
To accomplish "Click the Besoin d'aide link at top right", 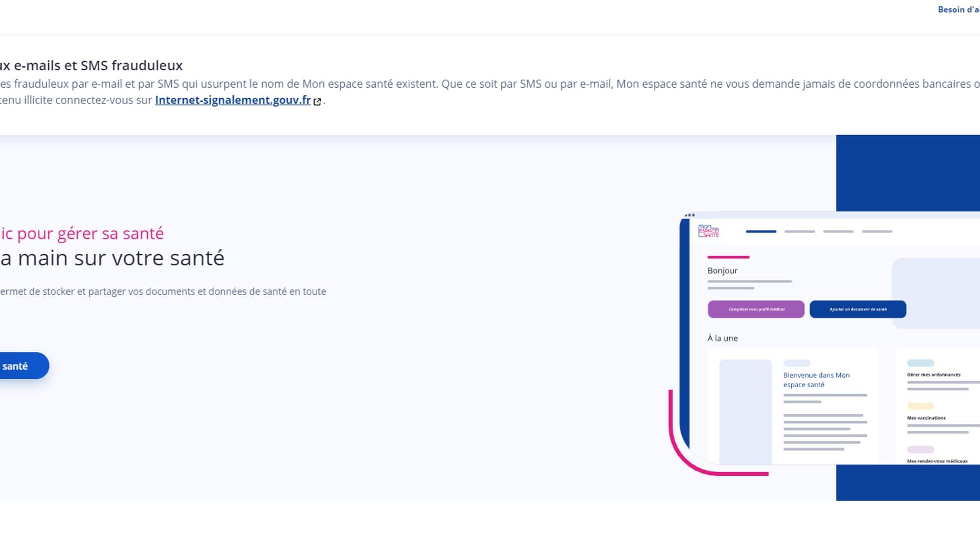I will pyautogui.click(x=958, y=9).
